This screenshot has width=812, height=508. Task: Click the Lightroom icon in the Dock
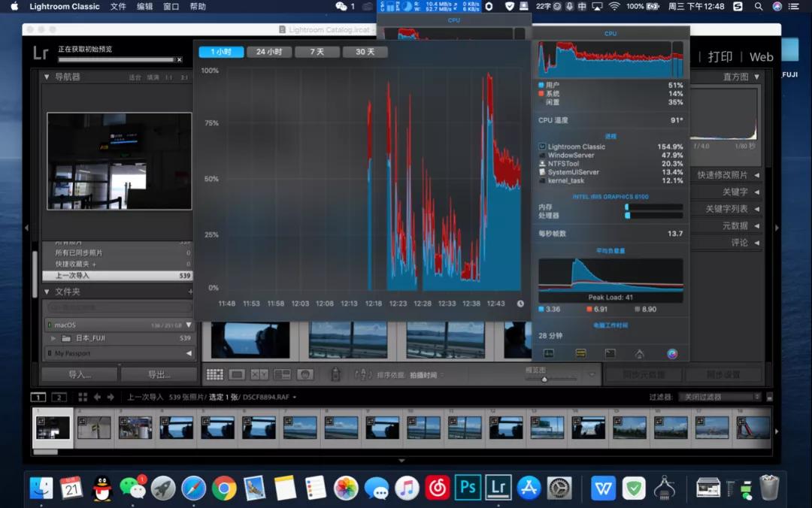coord(497,488)
